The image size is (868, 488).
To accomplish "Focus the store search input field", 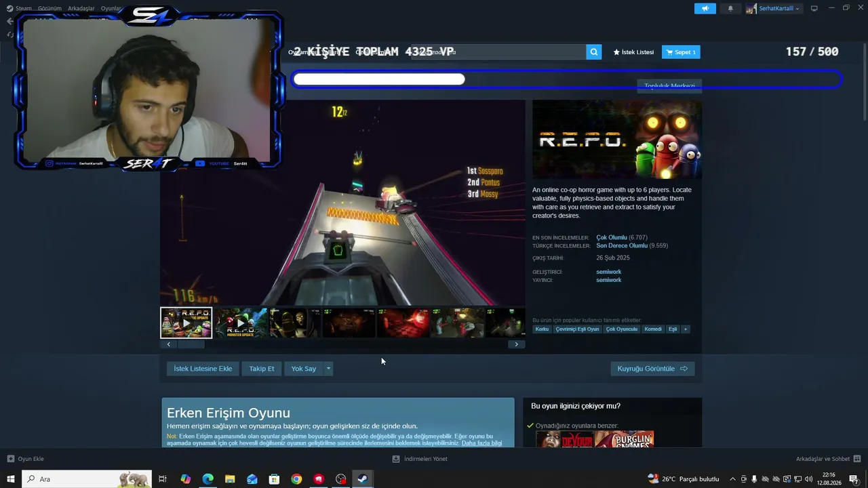I will (x=498, y=52).
